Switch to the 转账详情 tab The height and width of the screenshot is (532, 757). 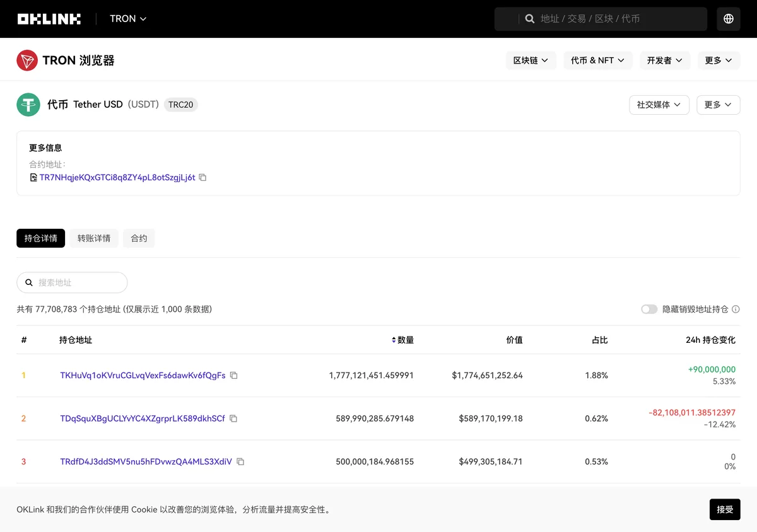(94, 238)
